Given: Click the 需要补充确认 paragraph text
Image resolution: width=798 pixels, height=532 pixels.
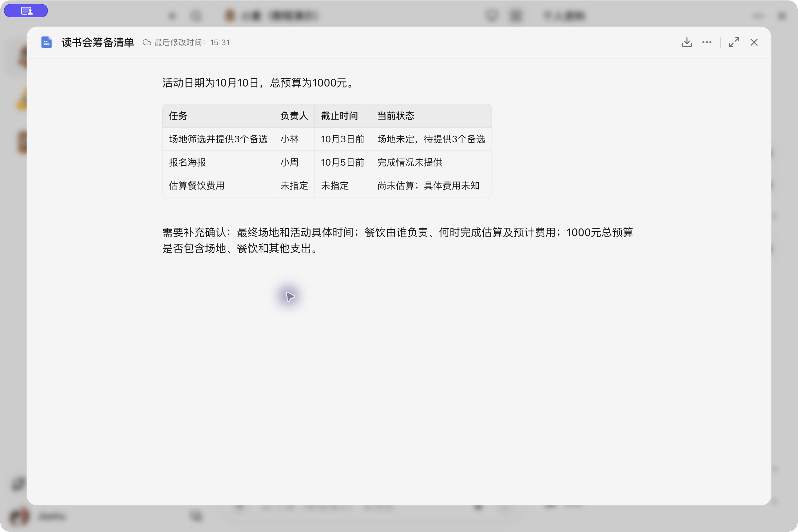Looking at the screenshot, I should (x=398, y=240).
